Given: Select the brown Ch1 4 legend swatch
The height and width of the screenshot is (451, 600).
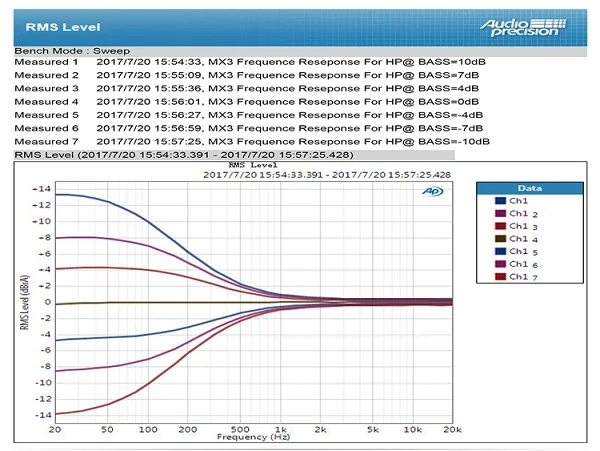Looking at the screenshot, I should click(x=500, y=239).
